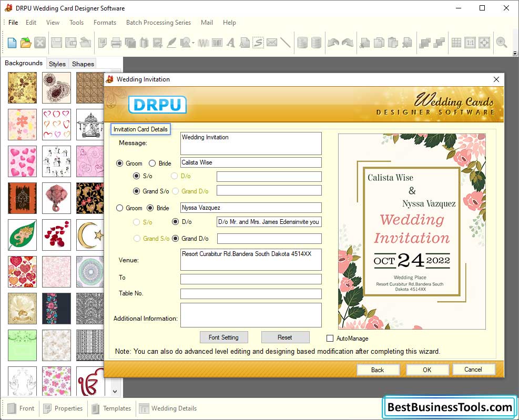The height and width of the screenshot is (420, 519).
Task: Open the shapes tool dropdown arrow
Action: 193,43
